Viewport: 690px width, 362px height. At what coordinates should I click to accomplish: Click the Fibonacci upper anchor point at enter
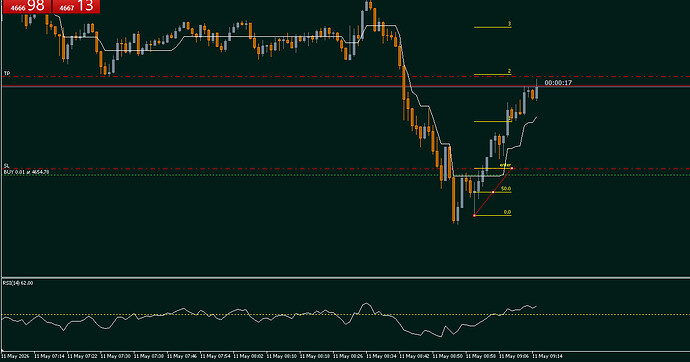(512, 168)
